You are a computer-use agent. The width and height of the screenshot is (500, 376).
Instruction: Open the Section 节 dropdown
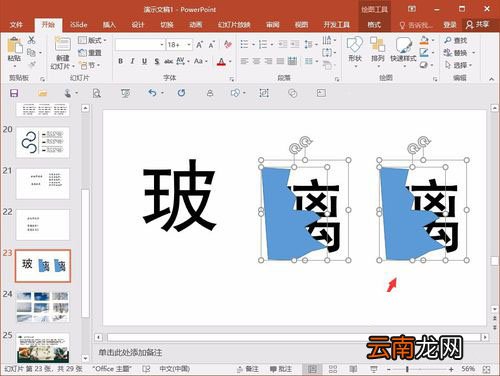[x=89, y=65]
